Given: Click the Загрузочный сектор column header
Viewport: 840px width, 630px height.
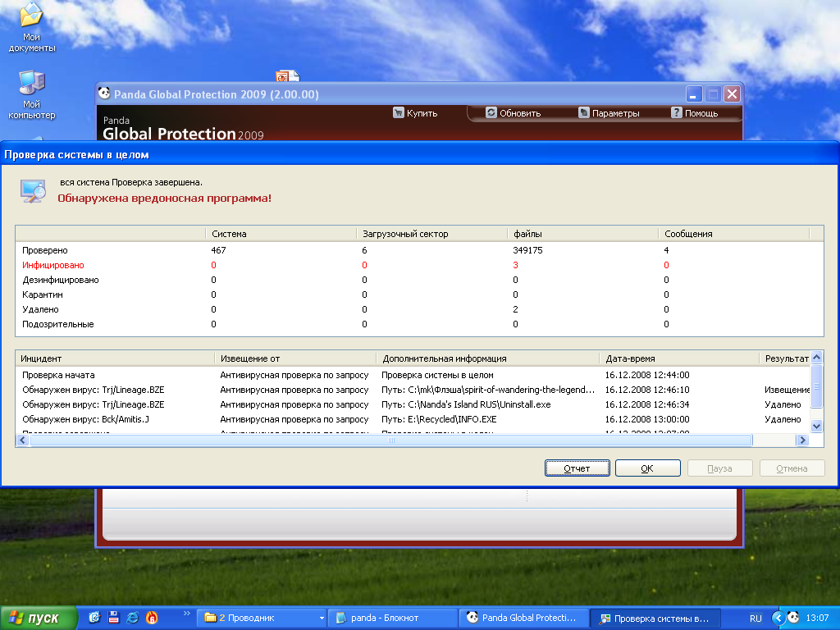Looking at the screenshot, I should pos(431,234).
